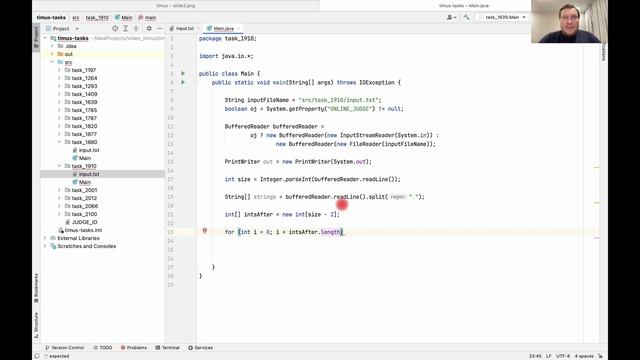Run the Main class from the gutter arrow
640x360 pixels.
[183, 73]
